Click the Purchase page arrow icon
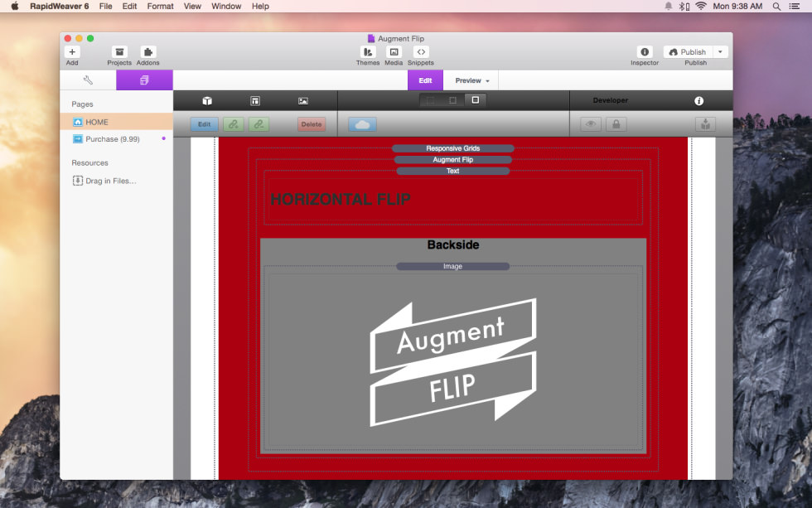Viewport: 812px width, 508px height. (78, 138)
